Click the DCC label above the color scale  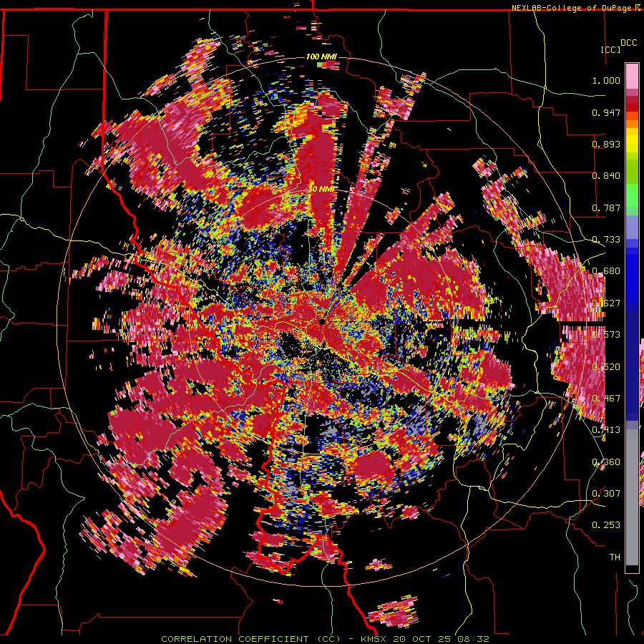pos(628,43)
